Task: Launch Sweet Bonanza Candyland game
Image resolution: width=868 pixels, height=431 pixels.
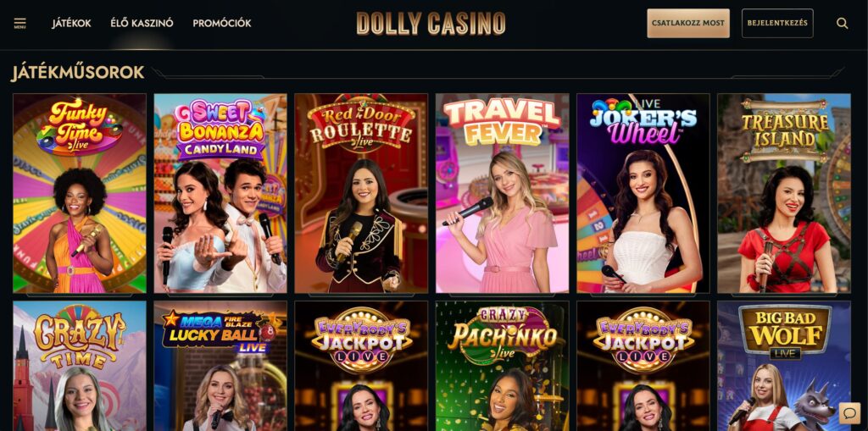Action: tap(220, 193)
